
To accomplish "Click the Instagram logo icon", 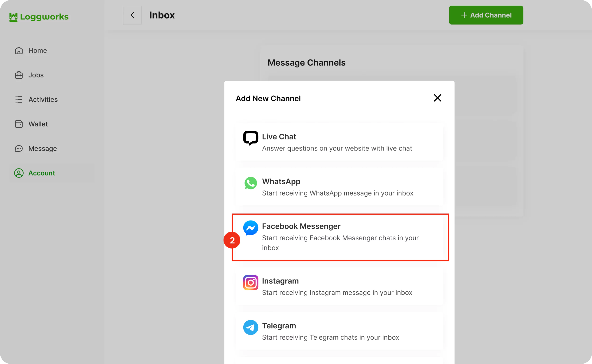I will coord(251,283).
